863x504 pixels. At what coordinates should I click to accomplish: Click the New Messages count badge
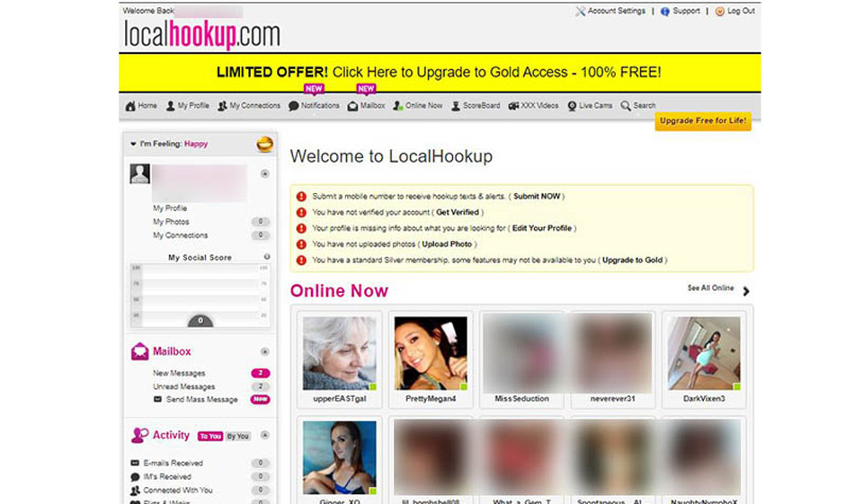point(261,373)
